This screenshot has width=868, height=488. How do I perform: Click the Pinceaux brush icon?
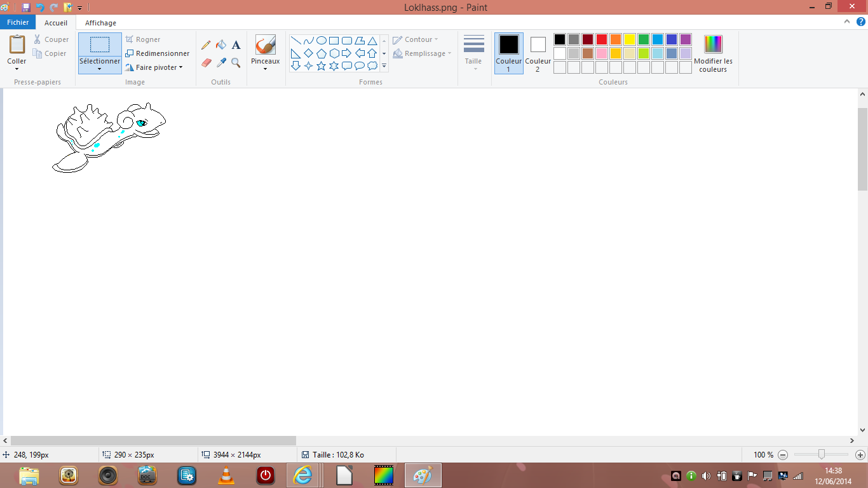coord(266,44)
